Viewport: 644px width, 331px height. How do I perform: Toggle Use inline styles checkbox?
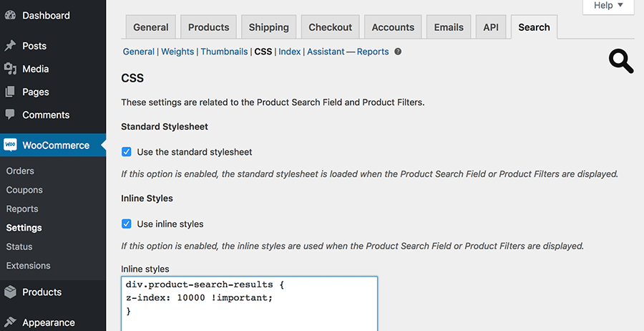[x=127, y=224]
